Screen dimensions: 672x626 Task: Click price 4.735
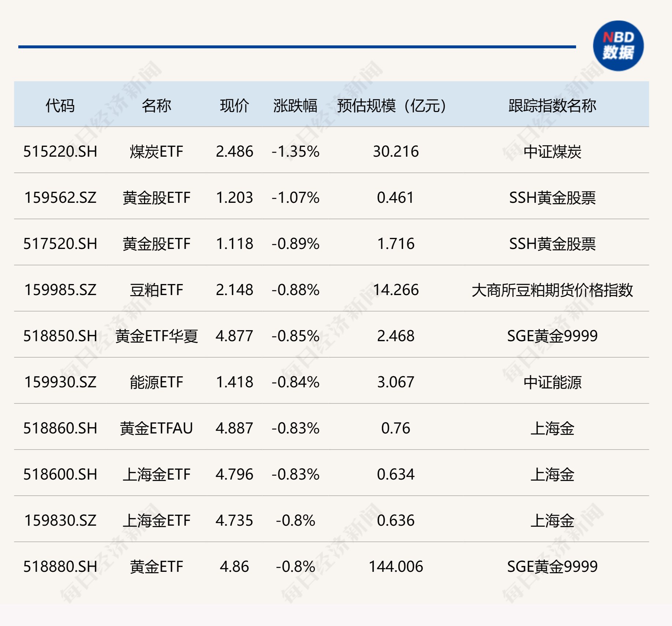234,521
